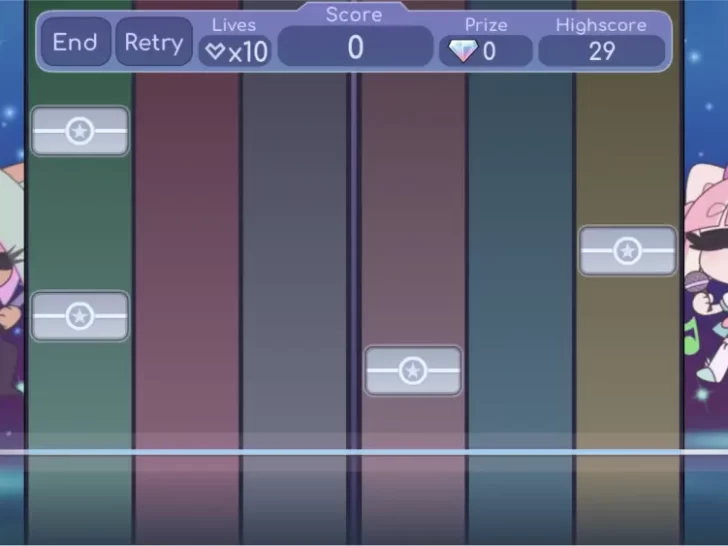Hit the star note in the mauve lane
Screen dimensions: 728x546
pos(413,371)
